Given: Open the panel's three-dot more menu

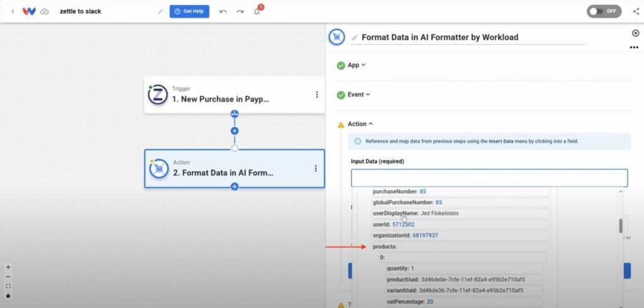Looking at the screenshot, I should 634,48.
